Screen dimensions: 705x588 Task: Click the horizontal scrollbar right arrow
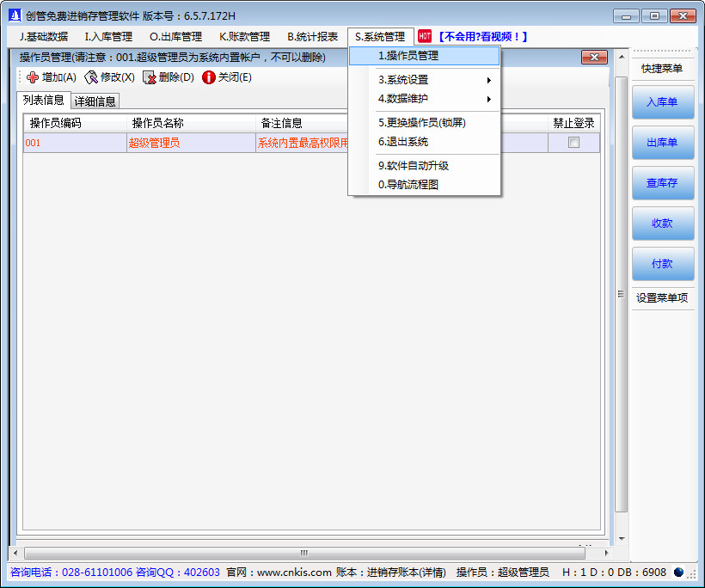click(606, 553)
